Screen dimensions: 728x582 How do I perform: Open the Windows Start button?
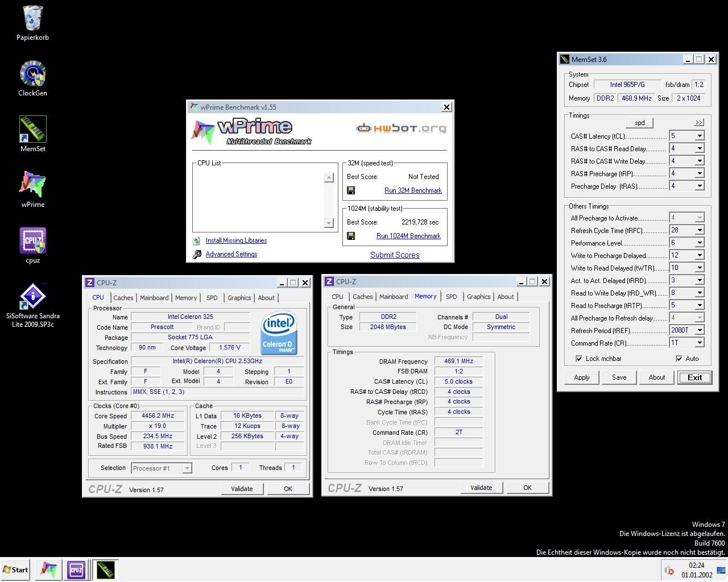tap(15, 569)
